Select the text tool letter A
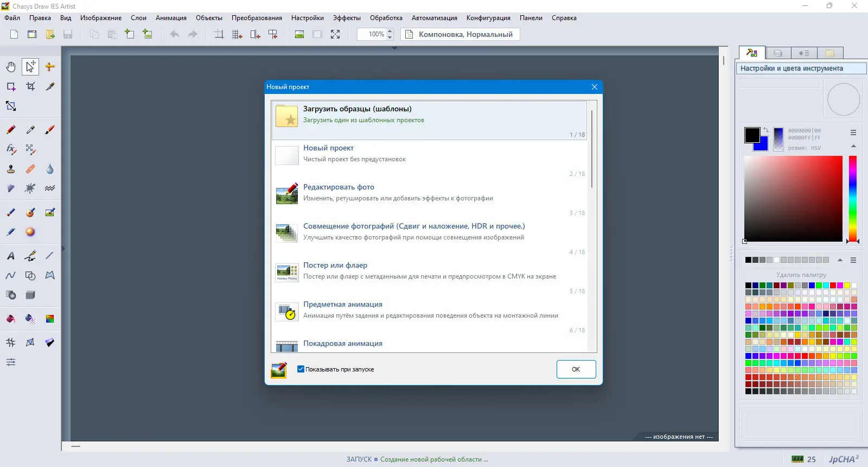 11,256
